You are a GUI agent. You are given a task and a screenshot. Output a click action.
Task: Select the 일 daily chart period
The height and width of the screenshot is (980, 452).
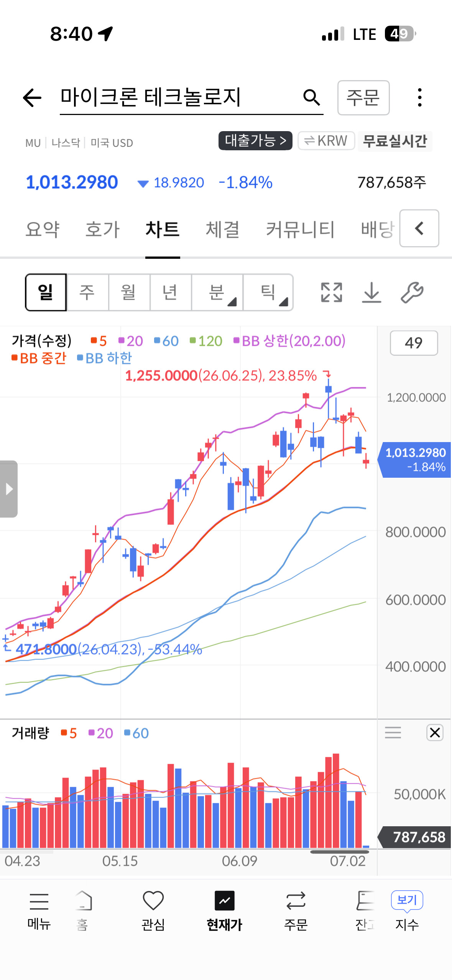coord(46,293)
